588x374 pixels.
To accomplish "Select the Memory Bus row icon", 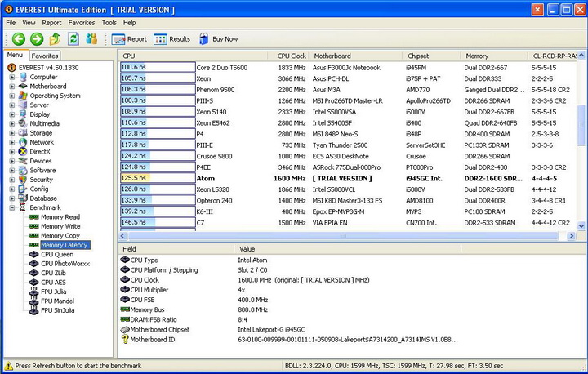I will point(125,309).
